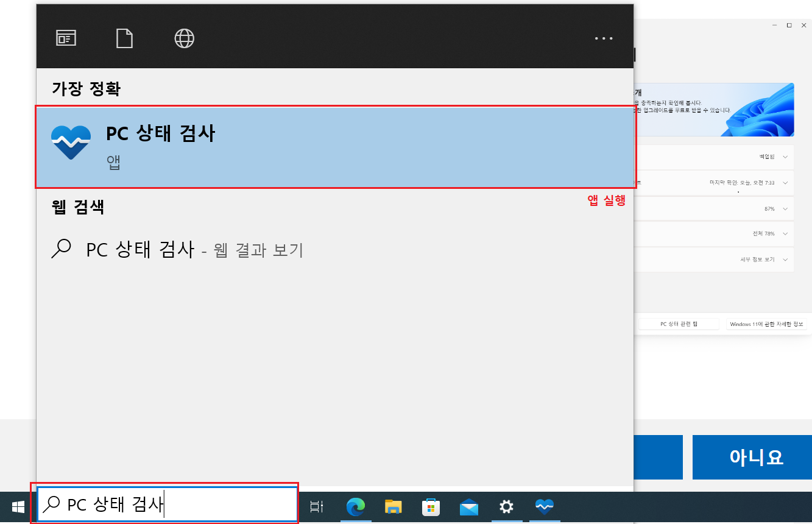Select the Documents filter icon in search
The width and height of the screenshot is (812, 524).
(124, 38)
